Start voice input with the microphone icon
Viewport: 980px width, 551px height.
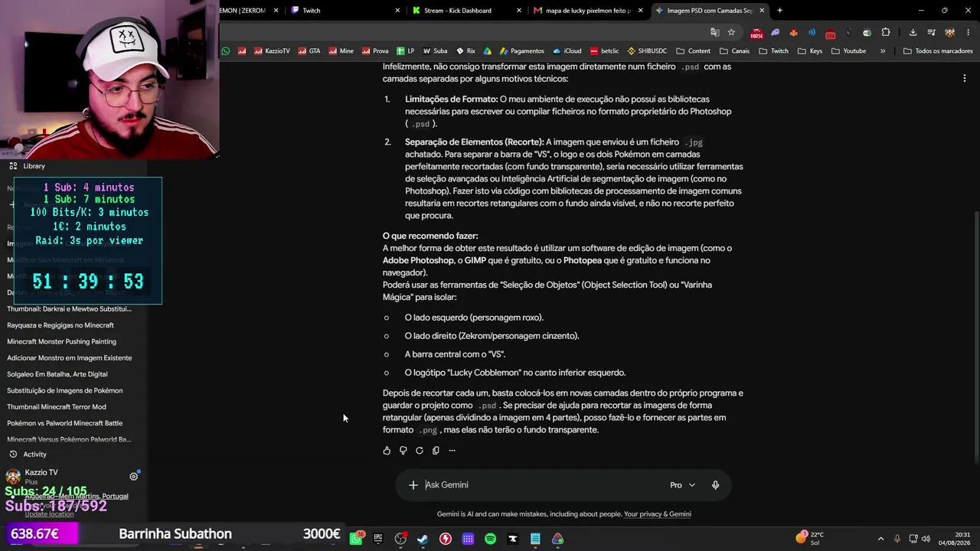click(x=715, y=485)
